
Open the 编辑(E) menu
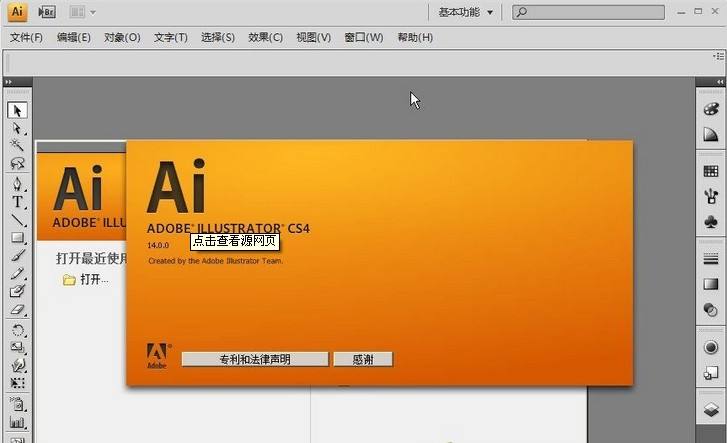tap(74, 38)
